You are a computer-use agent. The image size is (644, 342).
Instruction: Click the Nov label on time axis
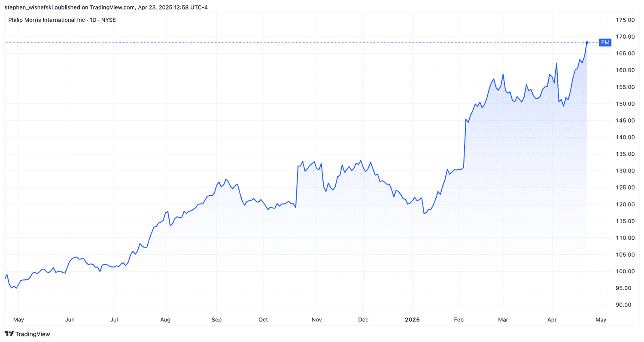[x=316, y=320]
